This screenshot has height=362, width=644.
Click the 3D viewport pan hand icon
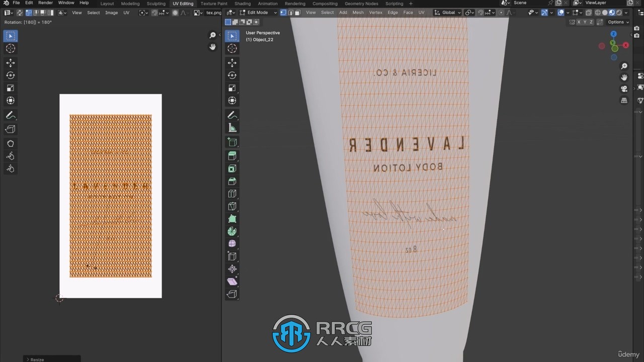(x=624, y=77)
